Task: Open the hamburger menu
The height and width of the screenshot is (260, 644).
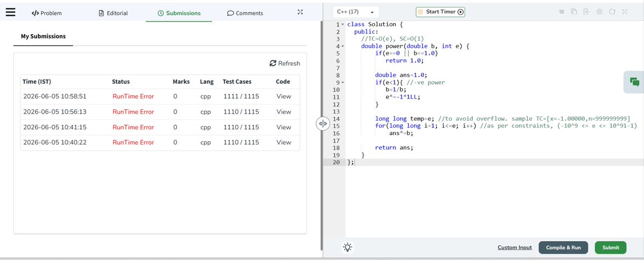Action: pos(11,12)
